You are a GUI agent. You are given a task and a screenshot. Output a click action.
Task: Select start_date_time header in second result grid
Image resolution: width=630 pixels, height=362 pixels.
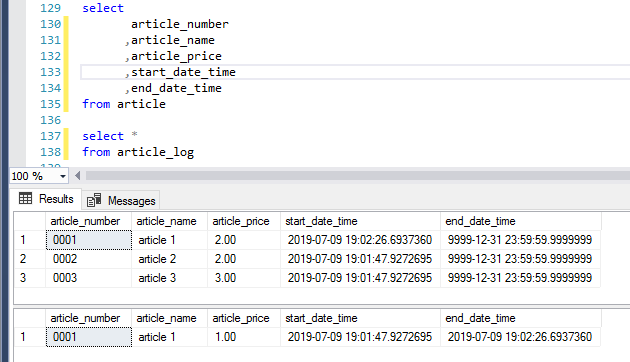[360, 318]
